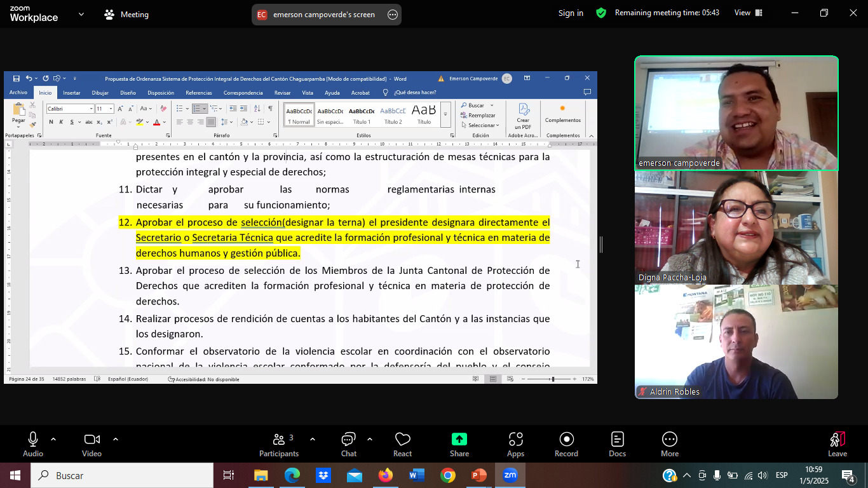Start screen sharing with Share
Viewport: 868px width, 488px height.
(x=459, y=445)
